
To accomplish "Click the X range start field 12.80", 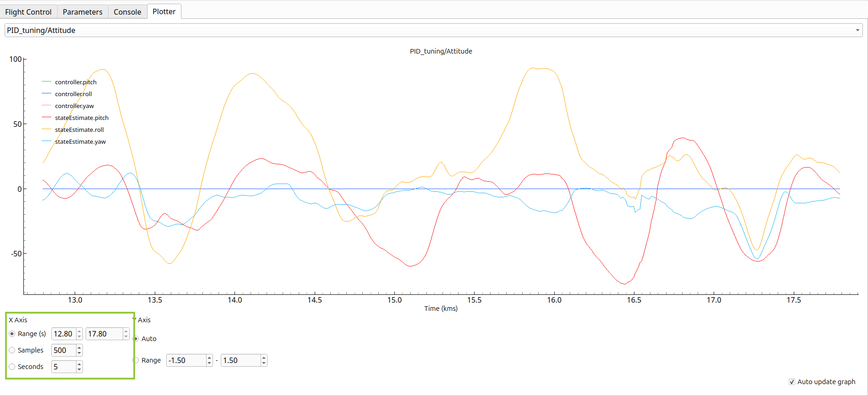I will (x=64, y=334).
